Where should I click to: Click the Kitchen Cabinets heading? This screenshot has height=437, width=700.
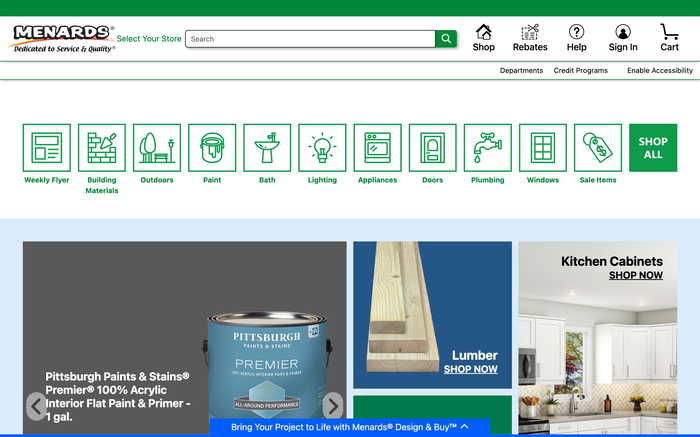(x=612, y=261)
